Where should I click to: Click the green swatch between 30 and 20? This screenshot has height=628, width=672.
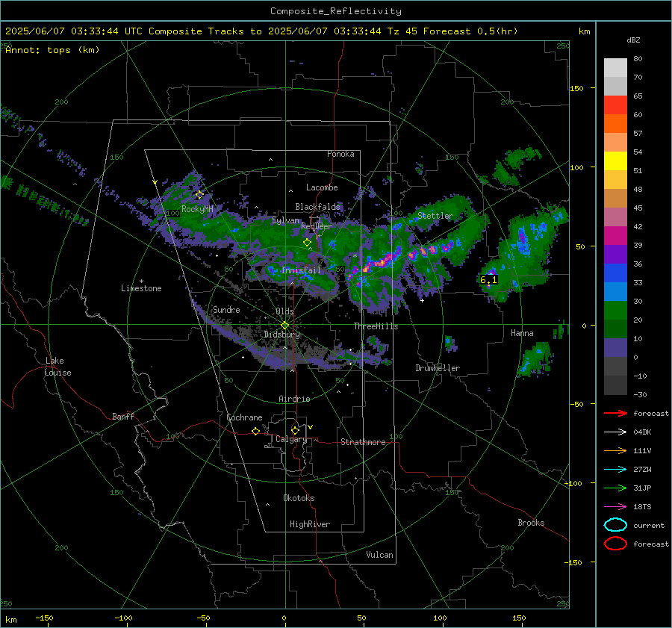click(x=615, y=311)
